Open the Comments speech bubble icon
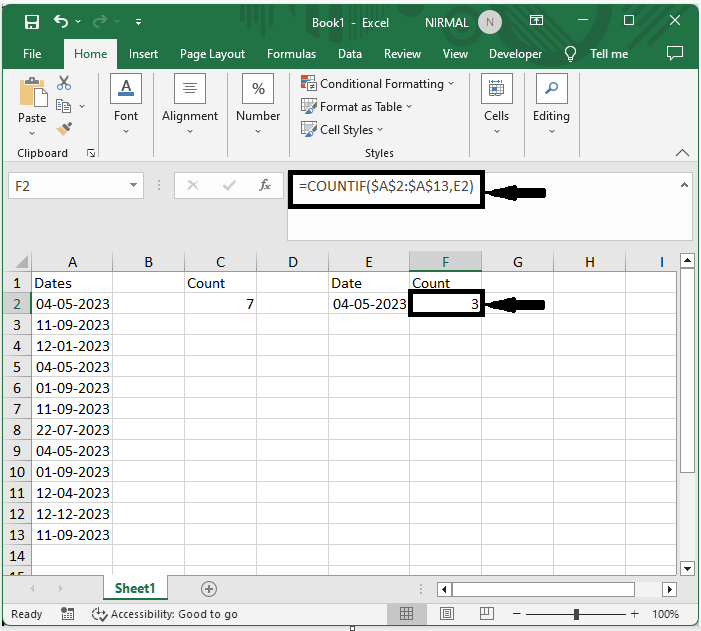701x631 pixels. tap(675, 53)
